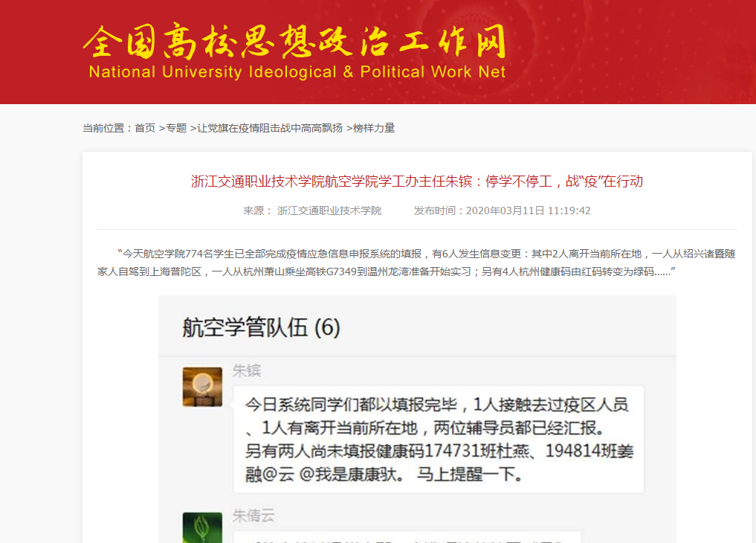Click the red article title about 朱镔
The image size is (756, 543).
point(417,181)
